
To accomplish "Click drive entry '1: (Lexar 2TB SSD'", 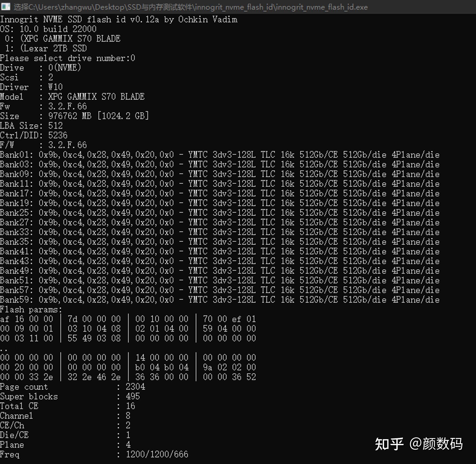I will [46, 48].
